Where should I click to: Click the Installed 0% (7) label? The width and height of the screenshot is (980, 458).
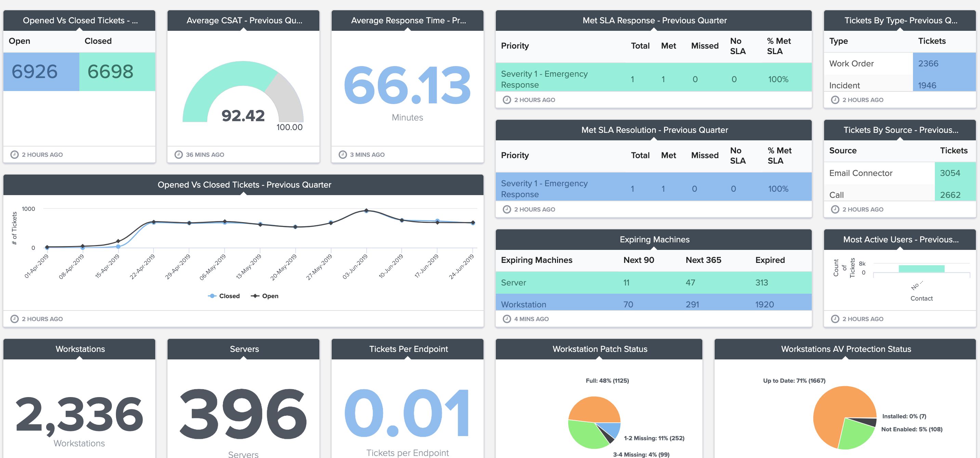click(904, 417)
